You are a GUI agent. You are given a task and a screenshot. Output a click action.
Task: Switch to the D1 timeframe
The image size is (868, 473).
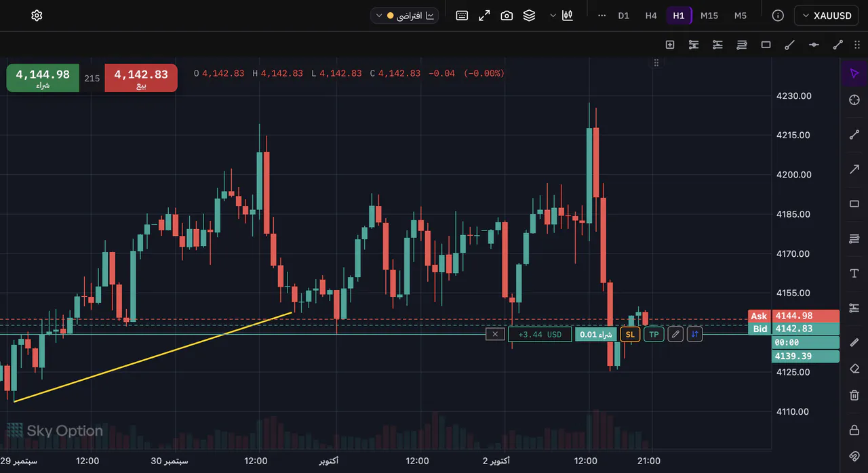tap(624, 16)
